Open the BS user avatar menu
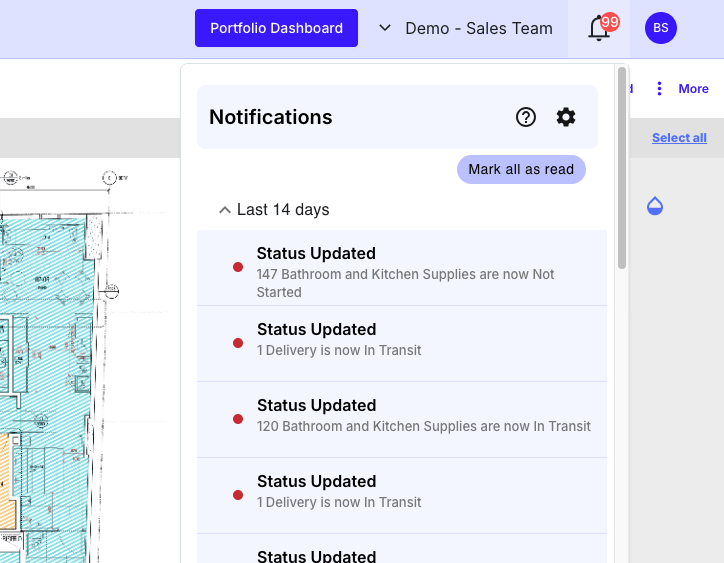 pyautogui.click(x=661, y=28)
